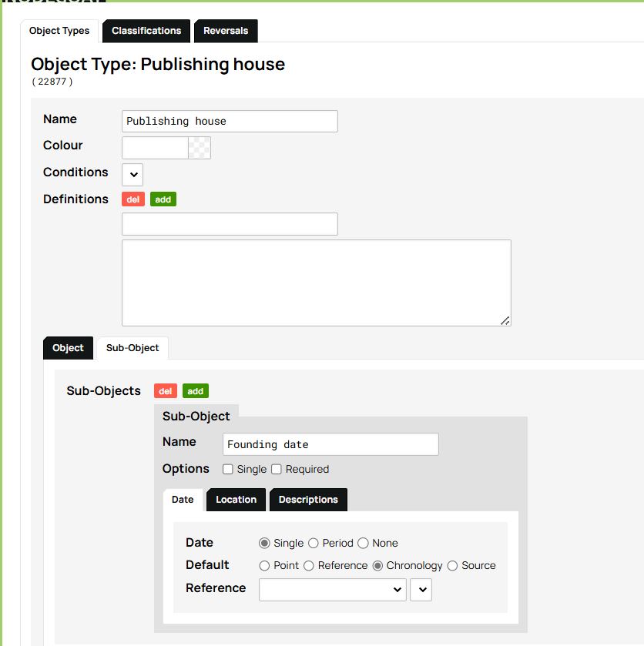644x646 pixels.
Task: Select the Sub-Object tab
Action: pyautogui.click(x=132, y=347)
